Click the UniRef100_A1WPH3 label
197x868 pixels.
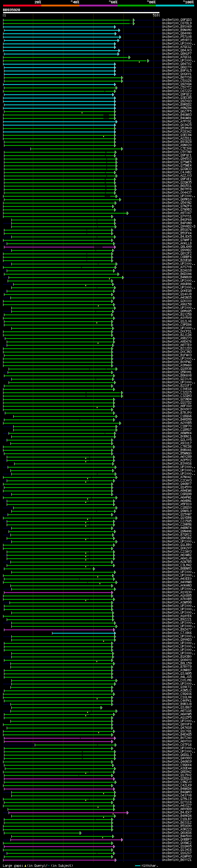(x=177, y=857)
